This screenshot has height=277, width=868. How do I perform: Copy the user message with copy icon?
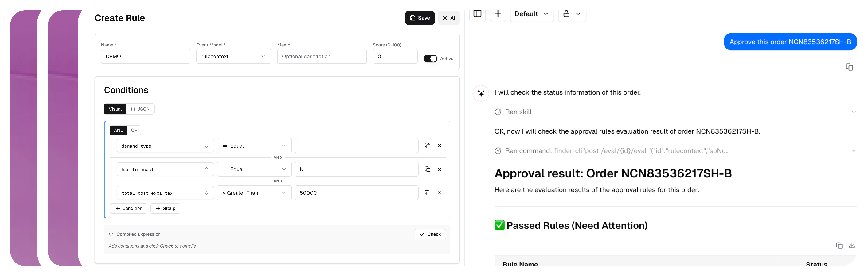point(850,67)
